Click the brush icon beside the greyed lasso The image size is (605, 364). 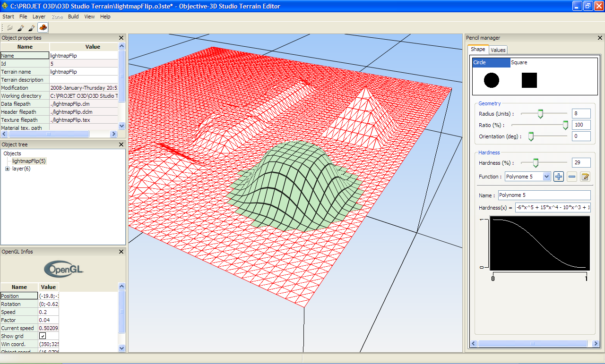click(x=20, y=28)
